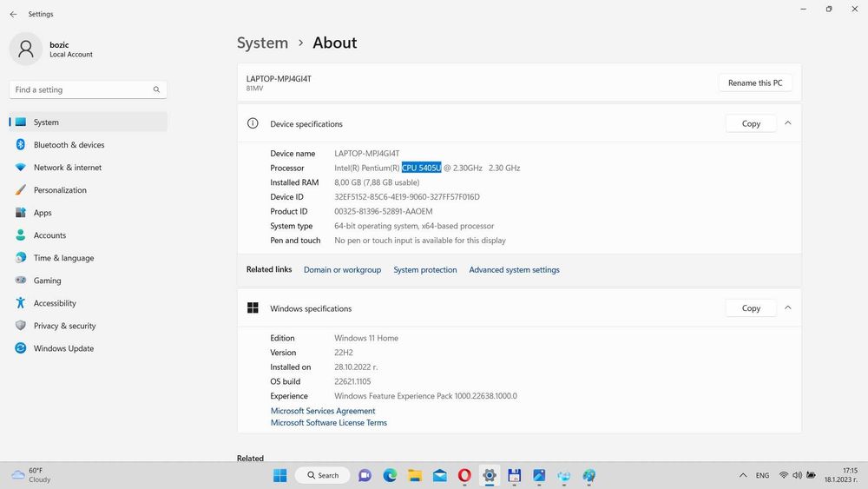The height and width of the screenshot is (489, 868).
Task: Click the Windows logo beside Windows specifications
Action: (253, 308)
